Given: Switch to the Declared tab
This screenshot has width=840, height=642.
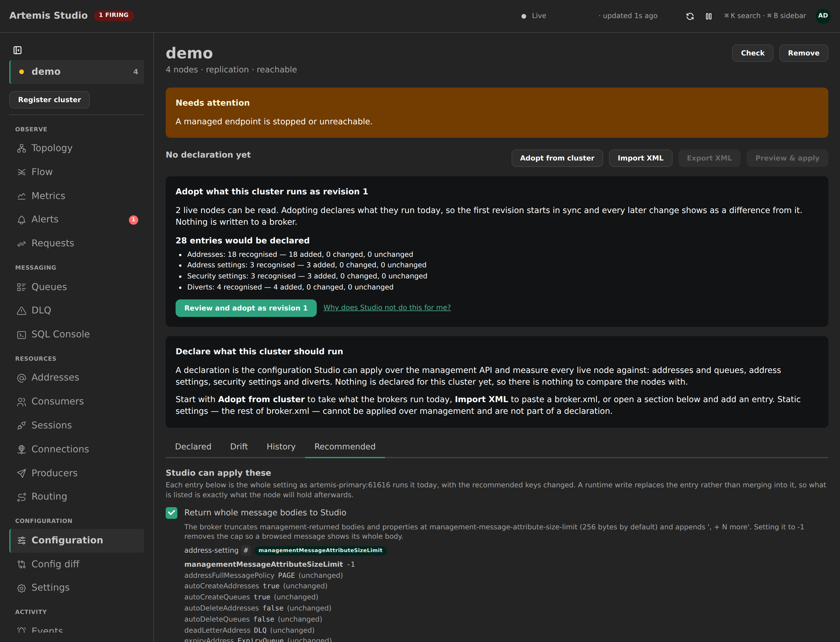Looking at the screenshot, I should pos(193,446).
